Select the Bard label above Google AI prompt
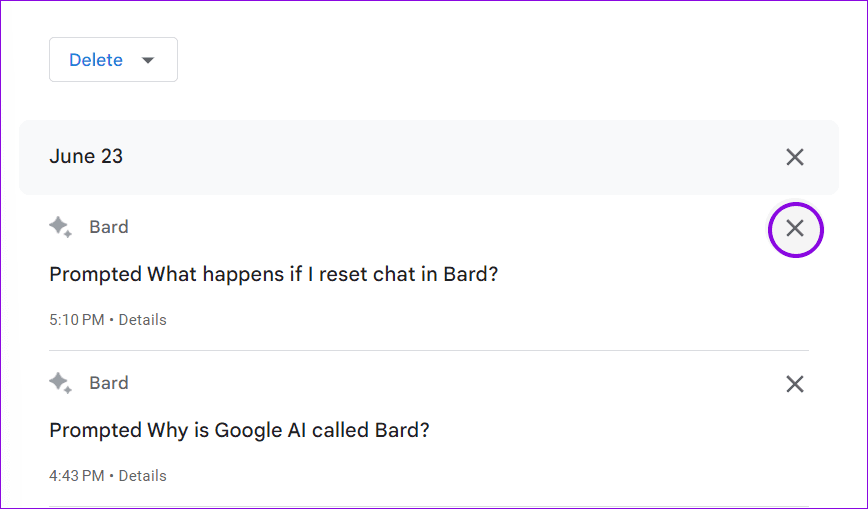Viewport: 868px width, 510px height. 109,383
